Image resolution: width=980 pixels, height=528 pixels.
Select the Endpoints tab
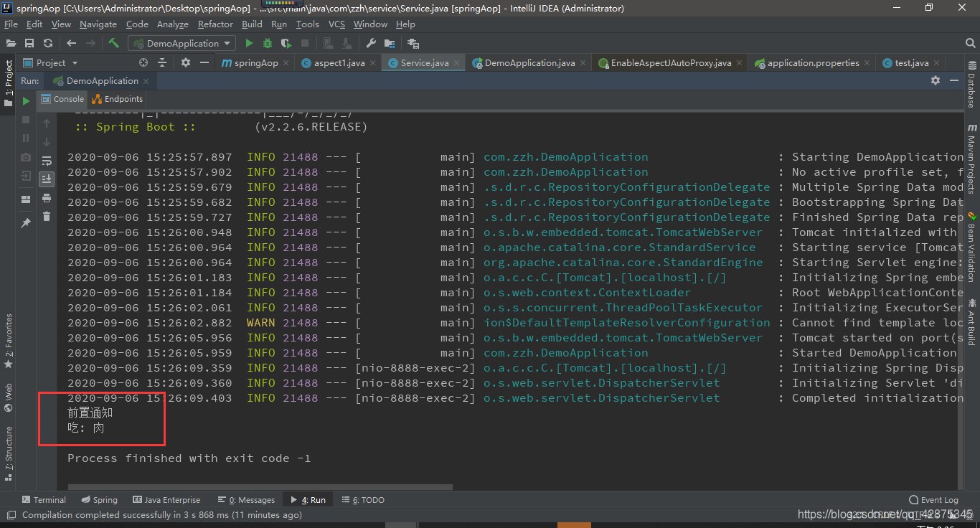118,99
